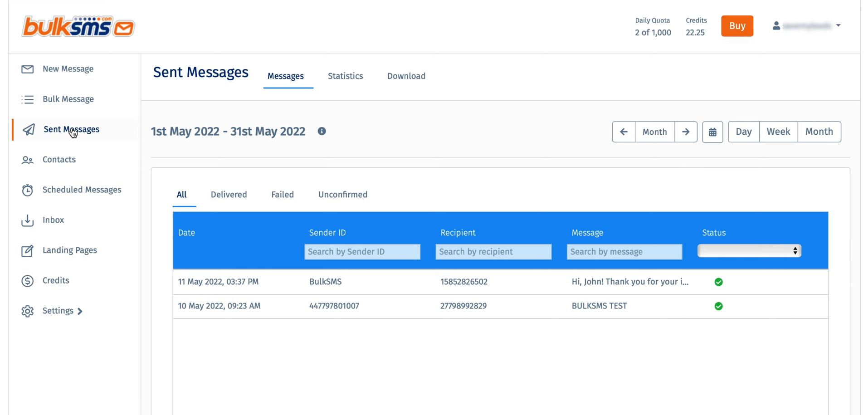Click the info tooltip next to the date range
This screenshot has width=868, height=415.
(x=322, y=131)
